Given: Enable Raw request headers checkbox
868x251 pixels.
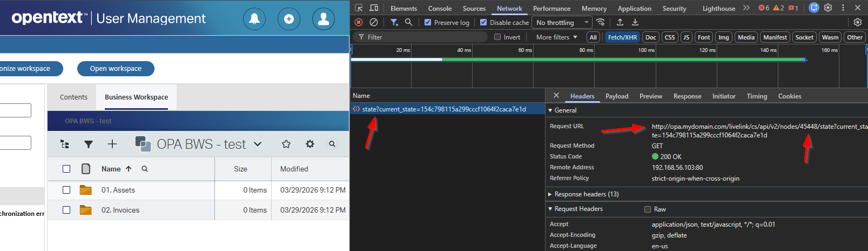Looking at the screenshot, I should (x=648, y=209).
